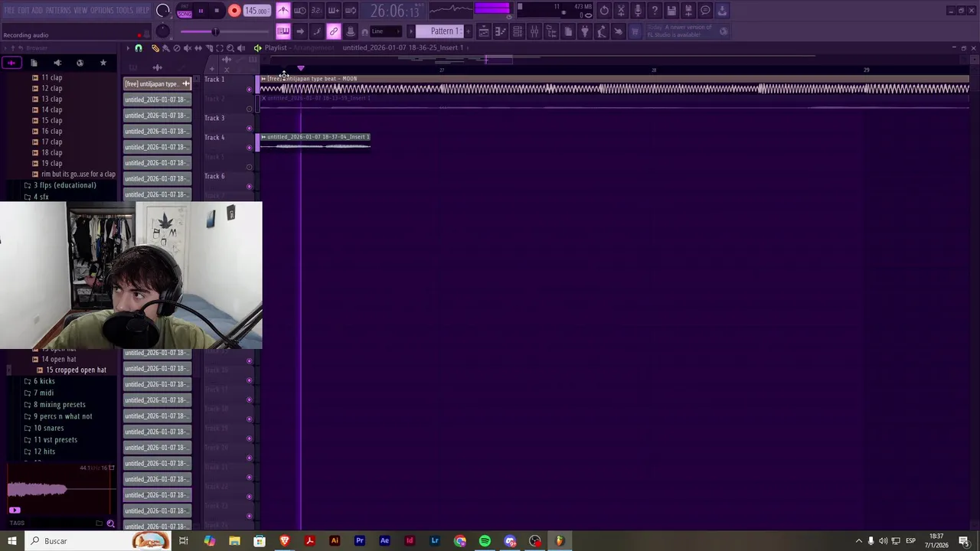Screen dimensions: 980x551
Task: Unmute Track 2 mute dot
Action: pyautogui.click(x=249, y=109)
